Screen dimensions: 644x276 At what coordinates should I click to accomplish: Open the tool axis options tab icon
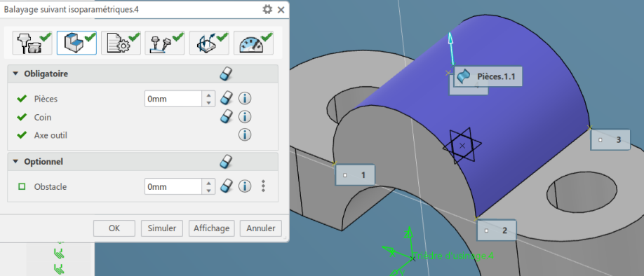tap(165, 43)
